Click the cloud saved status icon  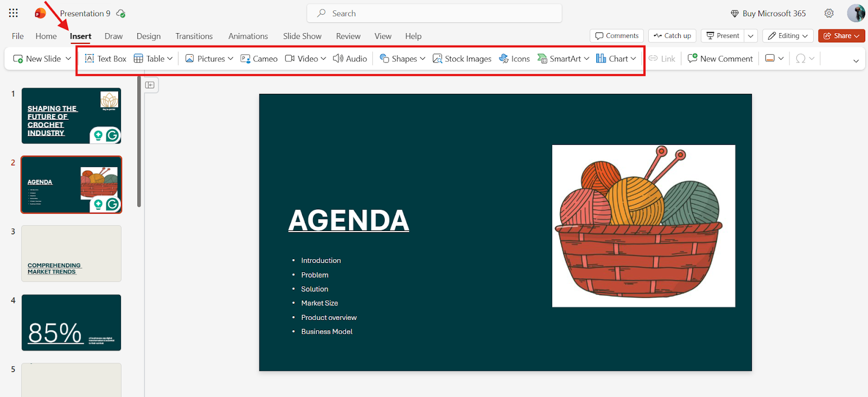[121, 14]
